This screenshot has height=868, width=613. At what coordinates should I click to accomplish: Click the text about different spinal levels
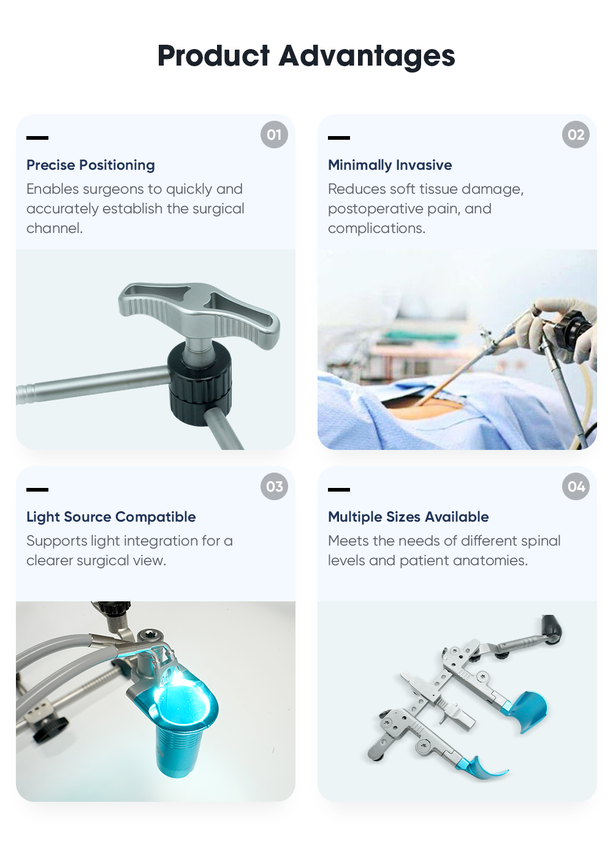444,550
